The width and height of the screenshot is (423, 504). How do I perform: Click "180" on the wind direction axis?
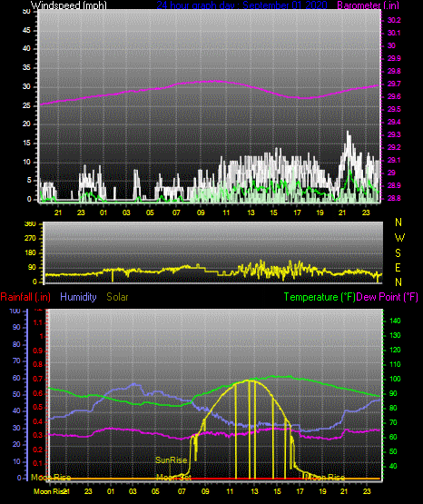[30, 253]
